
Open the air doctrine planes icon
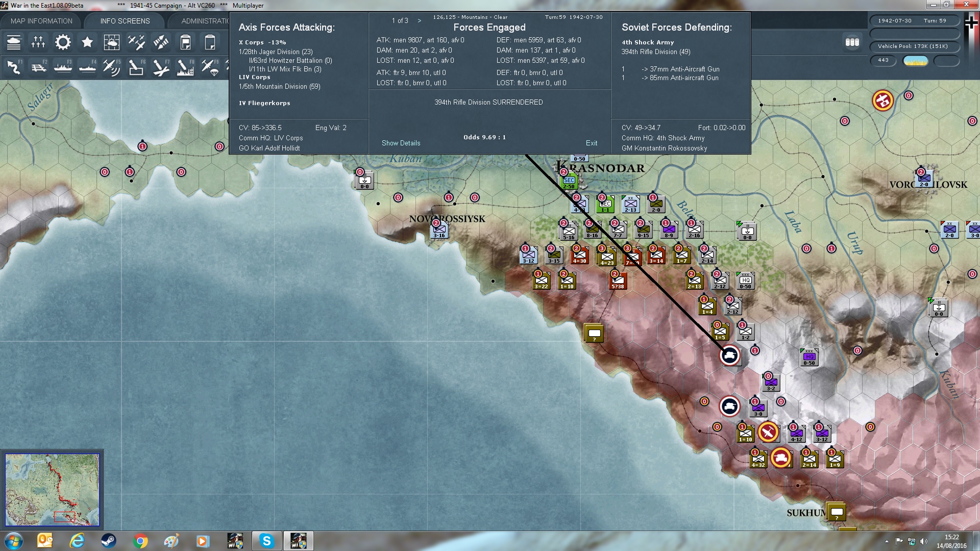(136, 42)
